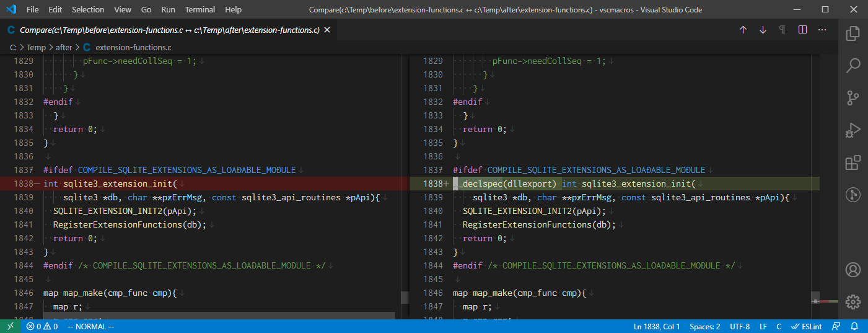Open the View menu
Image resolution: width=868 pixels, height=333 pixels.
pyautogui.click(x=123, y=10)
